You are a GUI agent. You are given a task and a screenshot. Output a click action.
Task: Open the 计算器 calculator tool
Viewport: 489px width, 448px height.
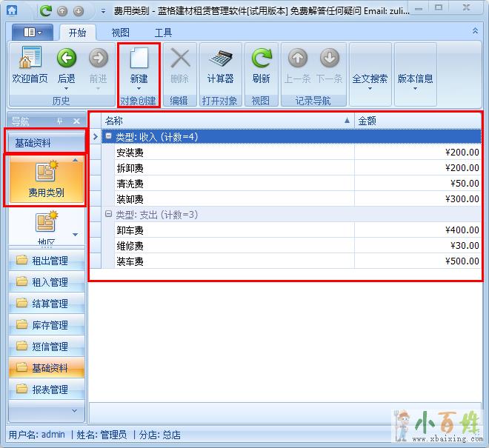click(220, 65)
